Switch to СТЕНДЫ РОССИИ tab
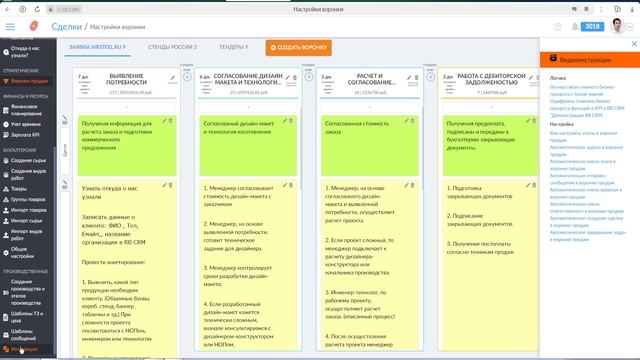The width and height of the screenshot is (640, 360). [172, 47]
